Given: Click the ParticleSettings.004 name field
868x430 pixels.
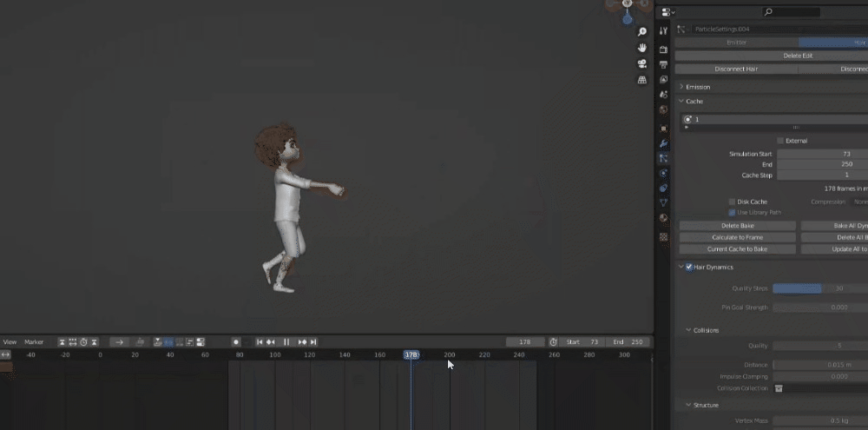Looking at the screenshot, I should 778,29.
